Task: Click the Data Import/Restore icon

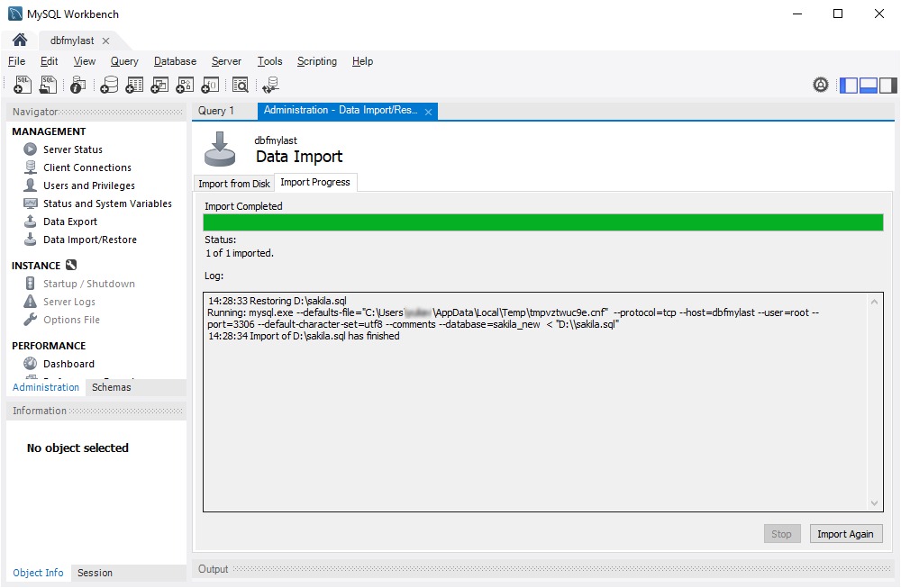Action: click(x=30, y=239)
